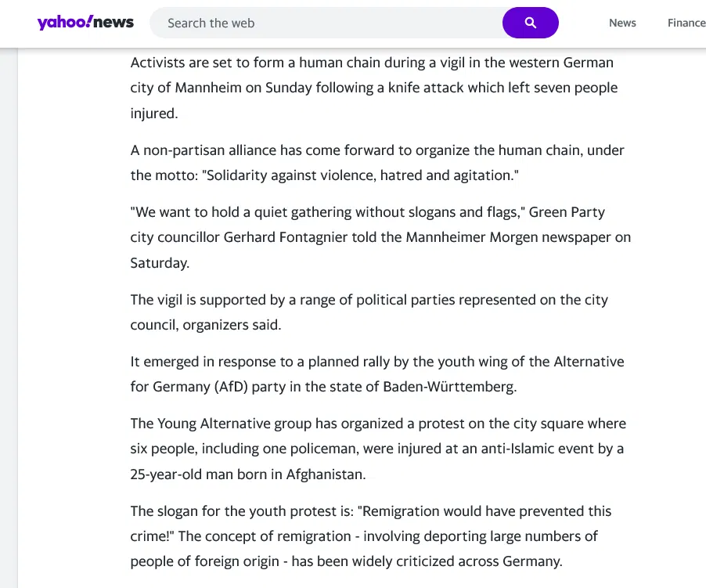Click the purple magnifier search button
This screenshot has width=706, height=588.
click(531, 23)
